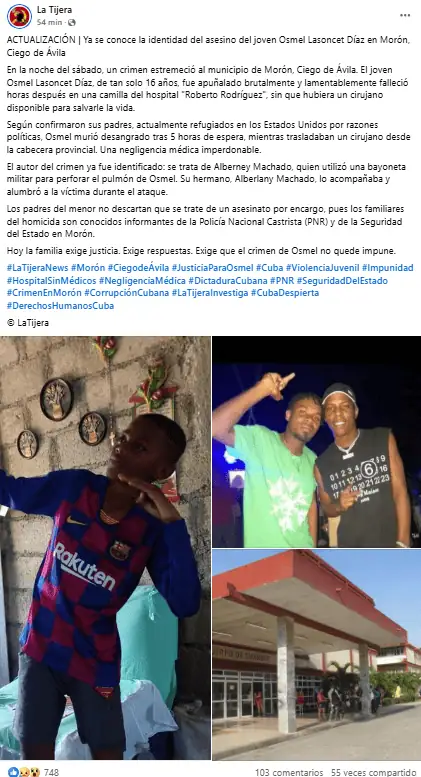Open the #DerechosHumanosCuba hashtag
This screenshot has height=777, width=421.
60,305
